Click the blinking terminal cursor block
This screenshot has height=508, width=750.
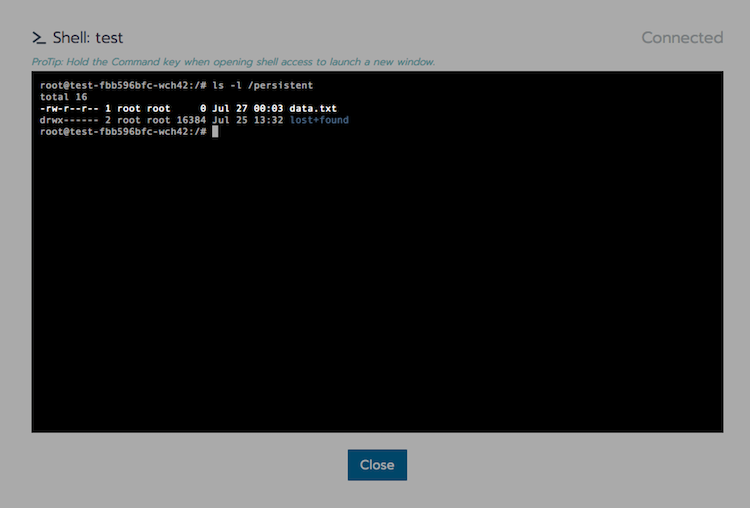215,131
